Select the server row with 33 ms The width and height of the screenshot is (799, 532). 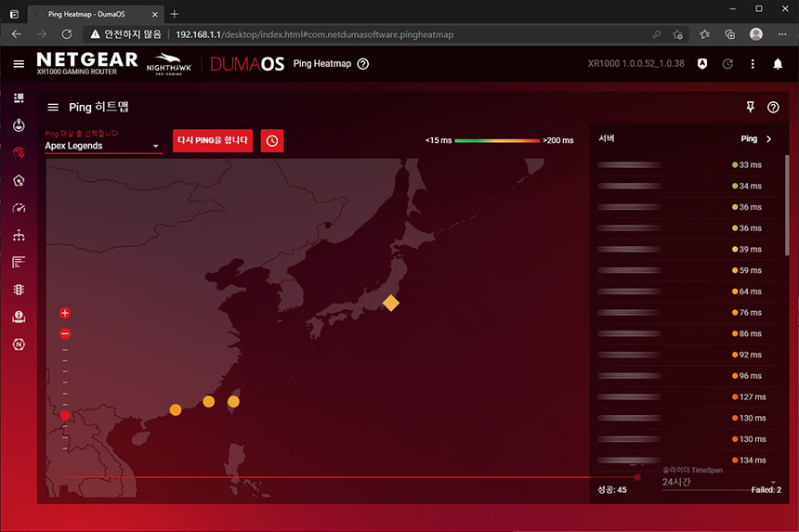(x=687, y=165)
